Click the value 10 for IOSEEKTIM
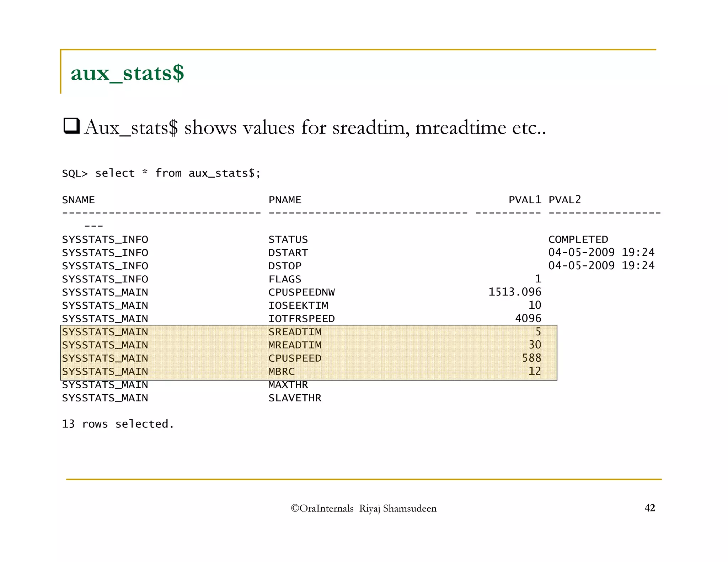This screenshot has width=728, height=562. pos(535,305)
